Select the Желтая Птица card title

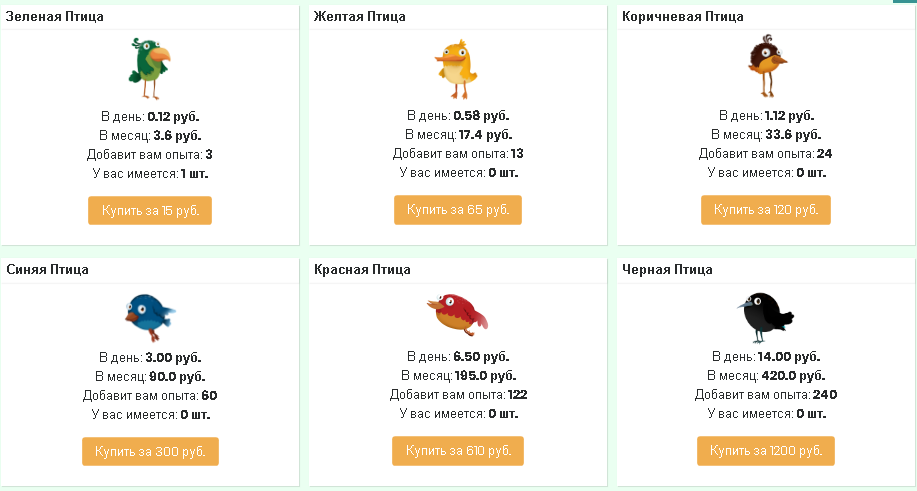pyautogui.click(x=359, y=16)
